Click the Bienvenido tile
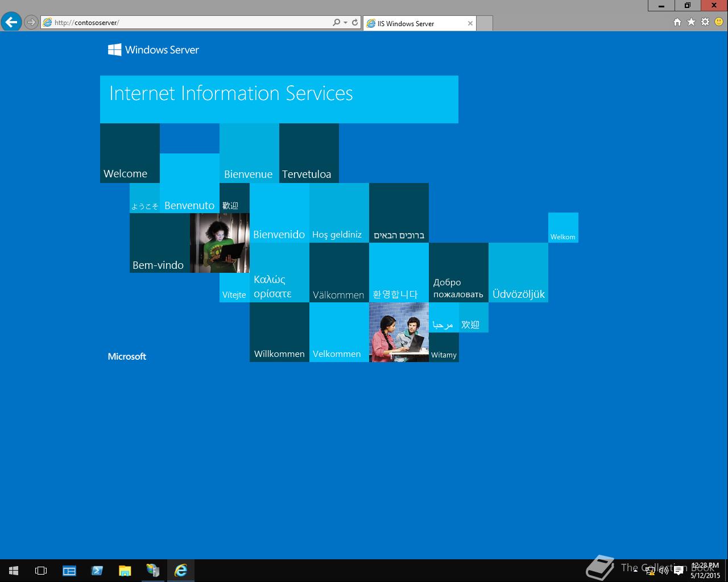This screenshot has width=728, height=582. [279, 213]
